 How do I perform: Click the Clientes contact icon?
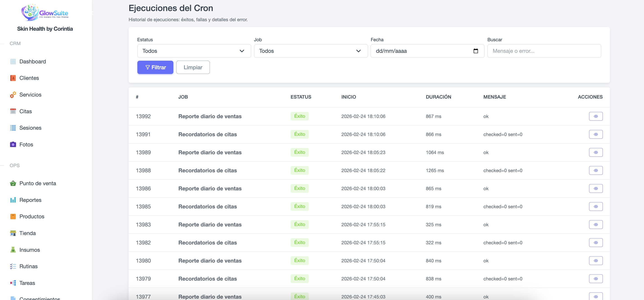13,78
